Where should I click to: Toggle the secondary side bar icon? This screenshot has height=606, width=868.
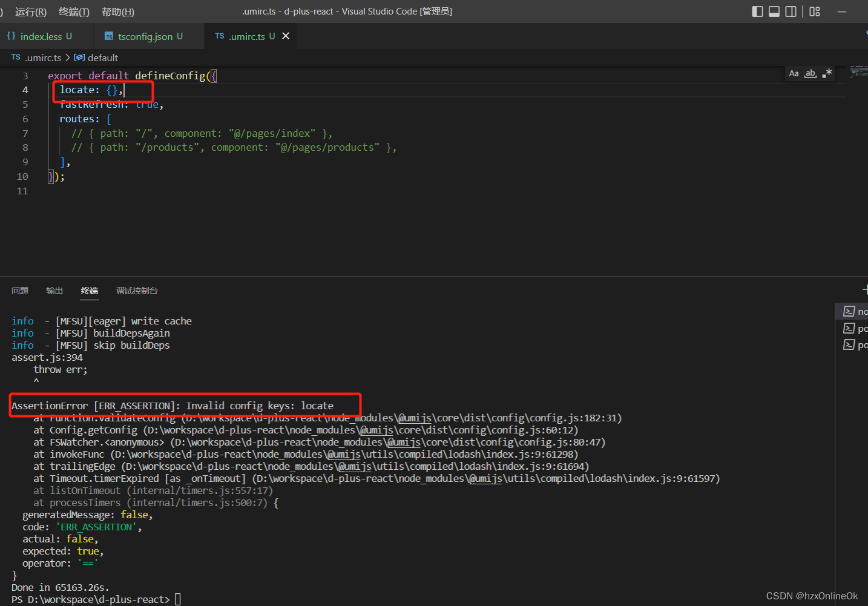(x=791, y=11)
